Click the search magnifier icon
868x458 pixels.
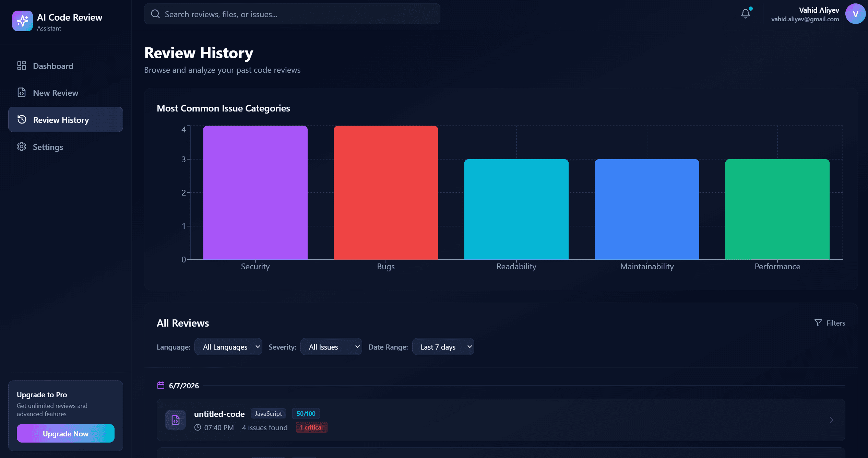155,14
